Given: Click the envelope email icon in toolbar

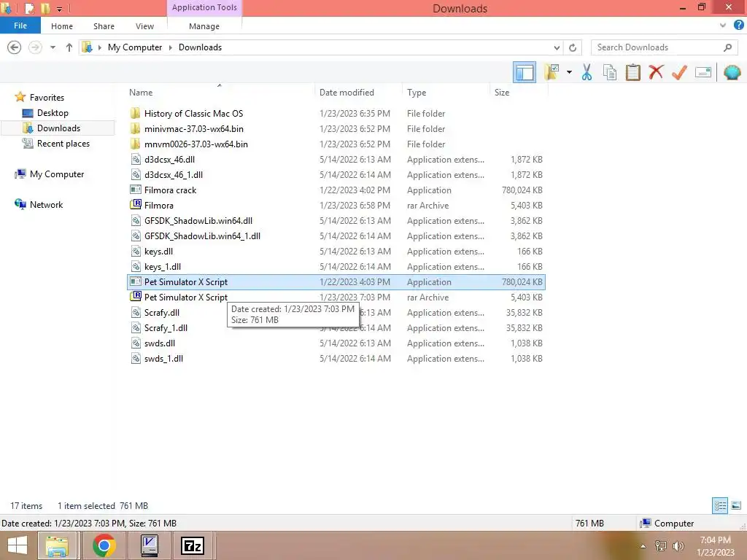Looking at the screenshot, I should tap(703, 72).
